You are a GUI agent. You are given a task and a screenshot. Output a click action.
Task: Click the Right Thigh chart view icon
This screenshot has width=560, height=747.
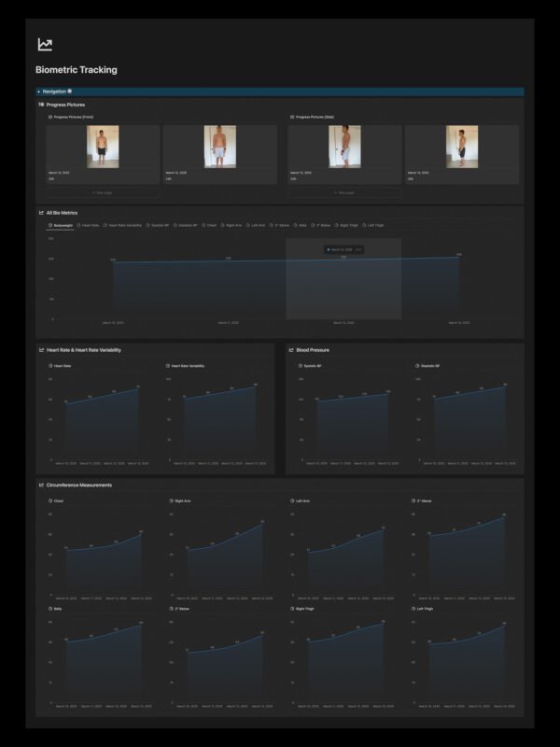293,610
